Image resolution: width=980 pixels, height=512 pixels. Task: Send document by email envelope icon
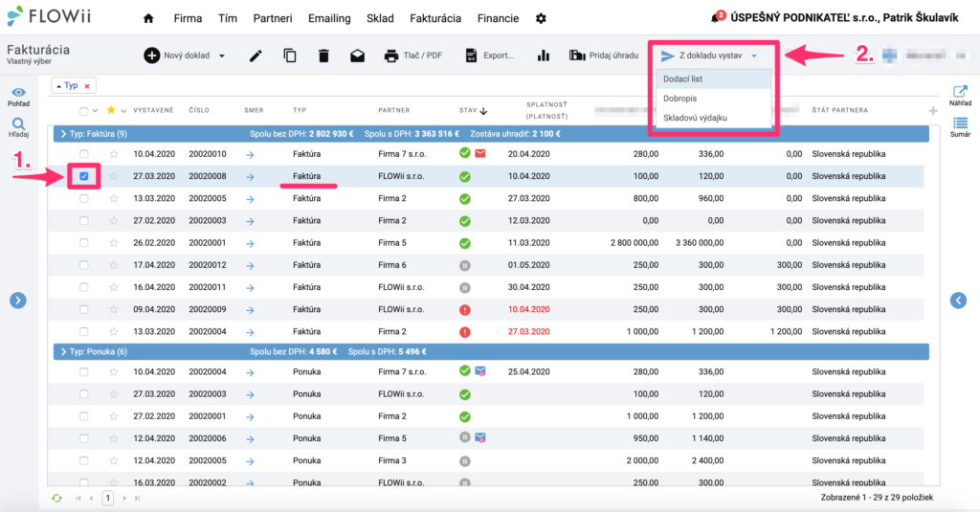click(x=357, y=56)
